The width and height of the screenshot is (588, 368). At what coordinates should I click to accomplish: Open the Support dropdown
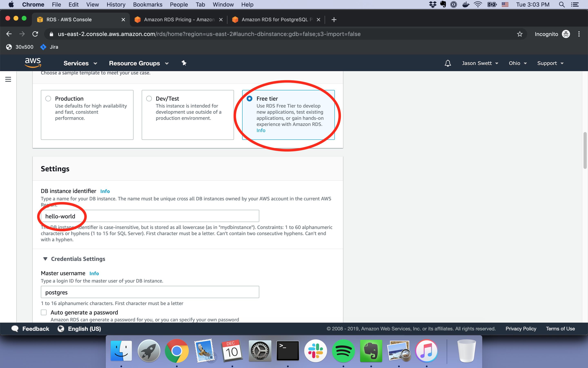pyautogui.click(x=550, y=63)
